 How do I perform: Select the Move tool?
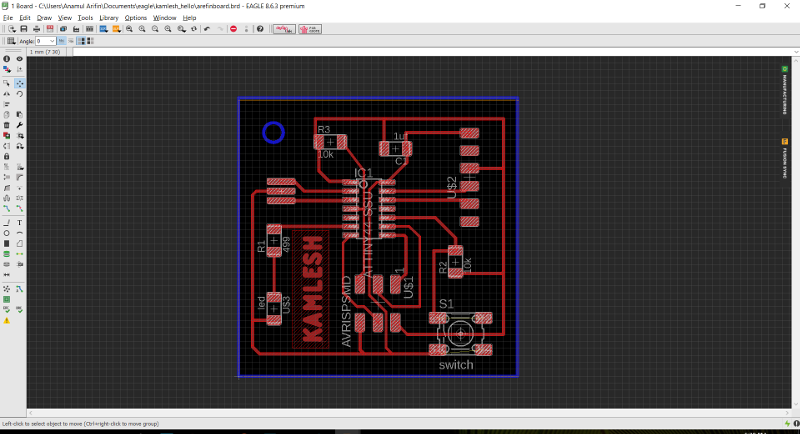pyautogui.click(x=19, y=83)
